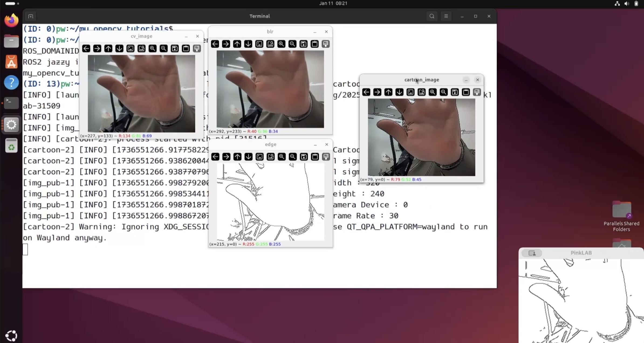Pan down in the edge window
644x343 pixels.
pyautogui.click(x=248, y=157)
